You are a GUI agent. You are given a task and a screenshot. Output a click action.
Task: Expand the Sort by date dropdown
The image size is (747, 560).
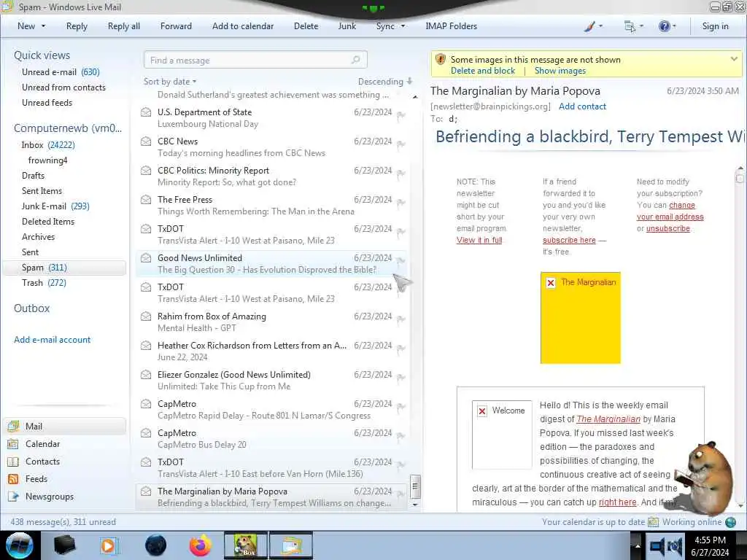[169, 82]
